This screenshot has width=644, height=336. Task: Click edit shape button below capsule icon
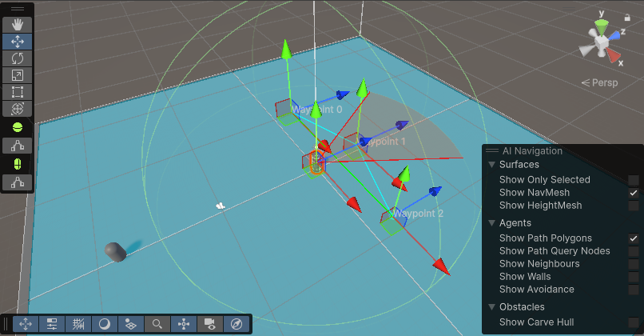(18, 182)
